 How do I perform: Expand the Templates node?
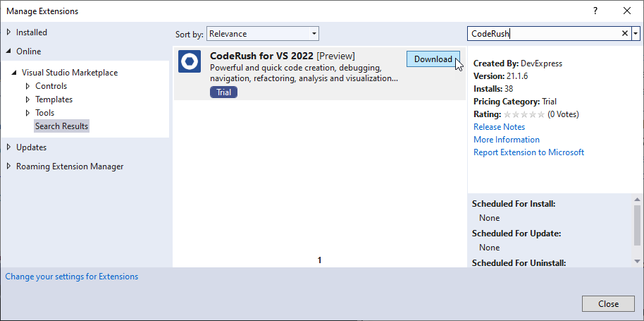[x=28, y=99]
